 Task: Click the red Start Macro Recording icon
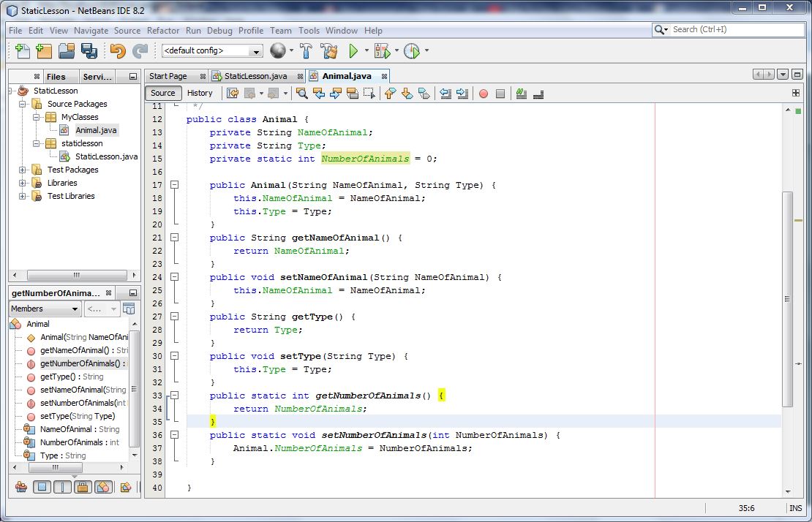point(483,94)
